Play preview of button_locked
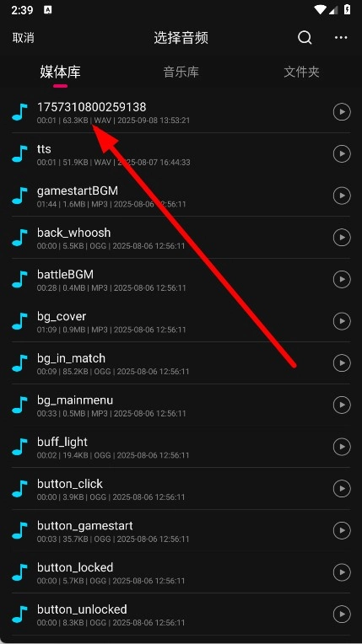 [x=342, y=572]
